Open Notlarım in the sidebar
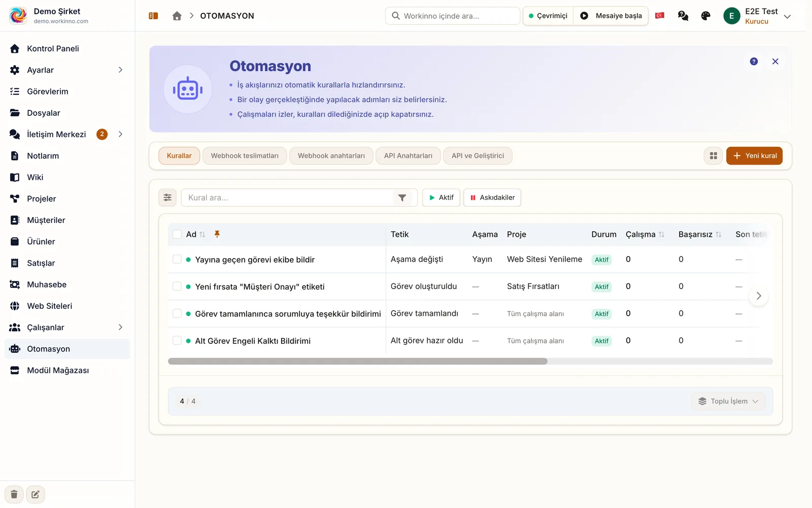The height and width of the screenshot is (508, 812). [67, 156]
